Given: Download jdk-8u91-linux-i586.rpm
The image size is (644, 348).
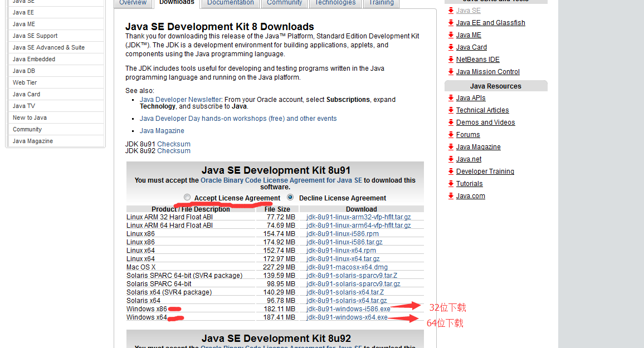Looking at the screenshot, I should 342,234.
